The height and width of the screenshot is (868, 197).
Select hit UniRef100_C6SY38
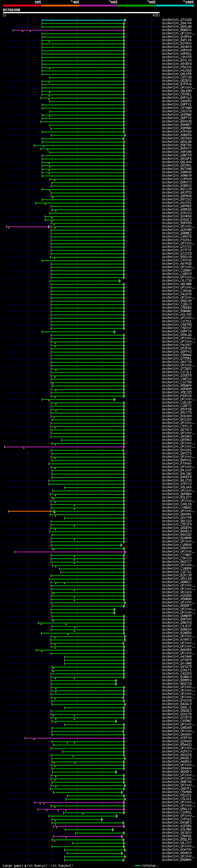(x=177, y=78)
